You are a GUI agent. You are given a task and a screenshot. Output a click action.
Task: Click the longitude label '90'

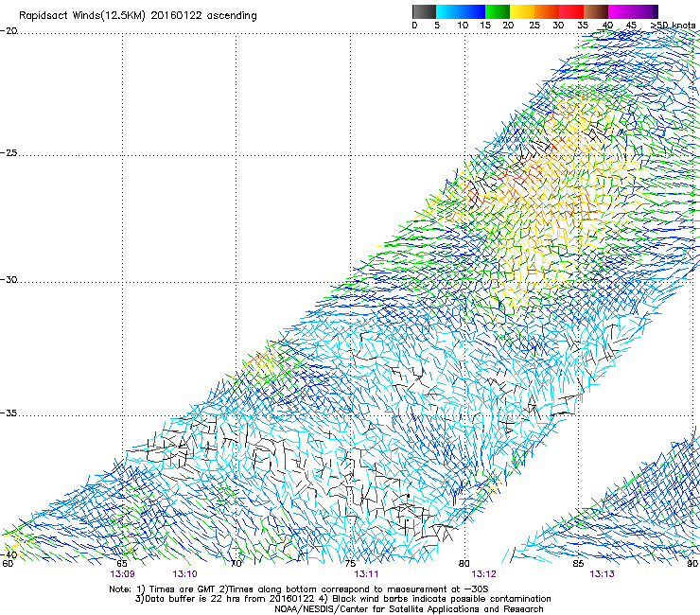692,563
